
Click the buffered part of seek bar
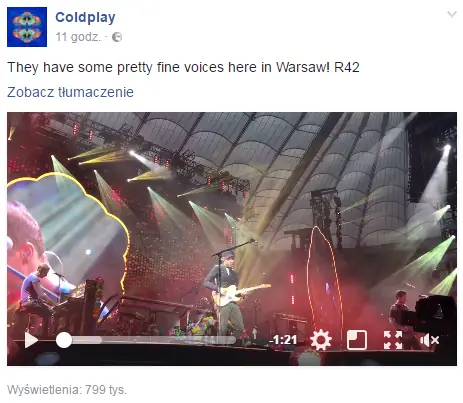click(x=87, y=340)
